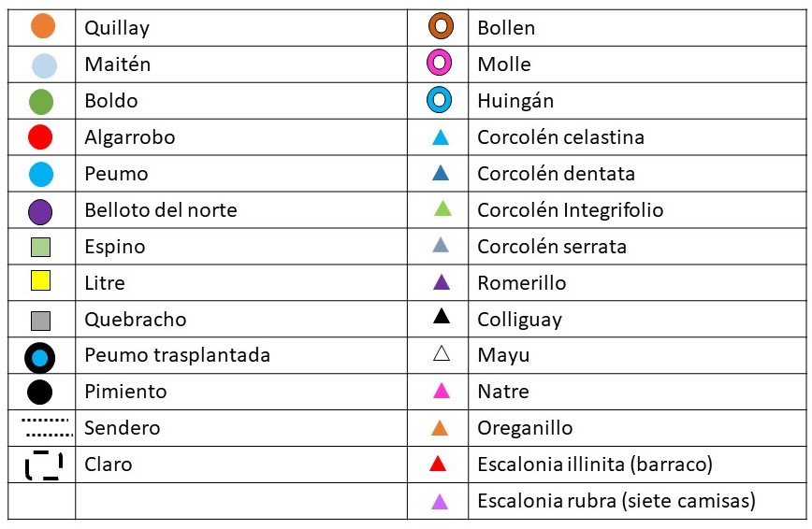This screenshot has height=529, width=812.
Task: Click the brown Bollen ring icon
Action: [x=441, y=27]
